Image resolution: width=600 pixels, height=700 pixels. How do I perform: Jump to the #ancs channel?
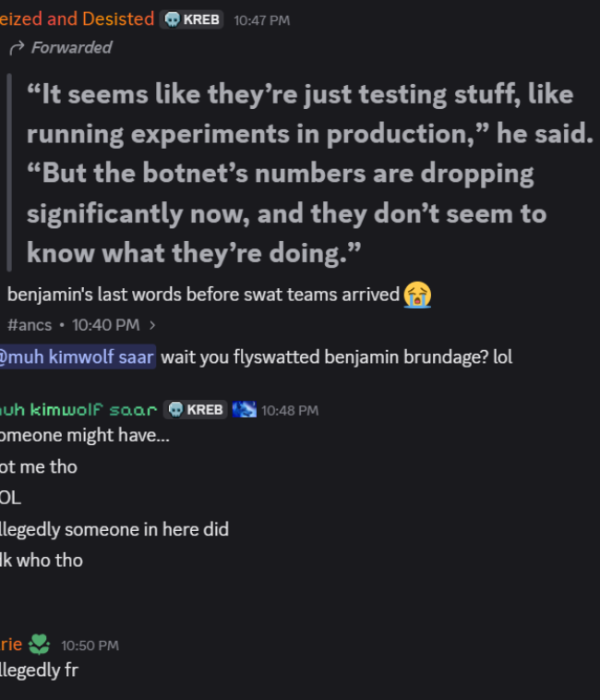tap(30, 324)
